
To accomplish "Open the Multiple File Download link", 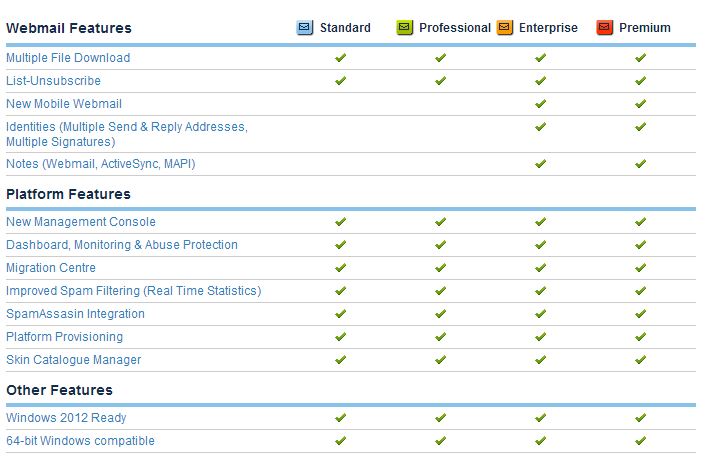I will tap(68, 58).
